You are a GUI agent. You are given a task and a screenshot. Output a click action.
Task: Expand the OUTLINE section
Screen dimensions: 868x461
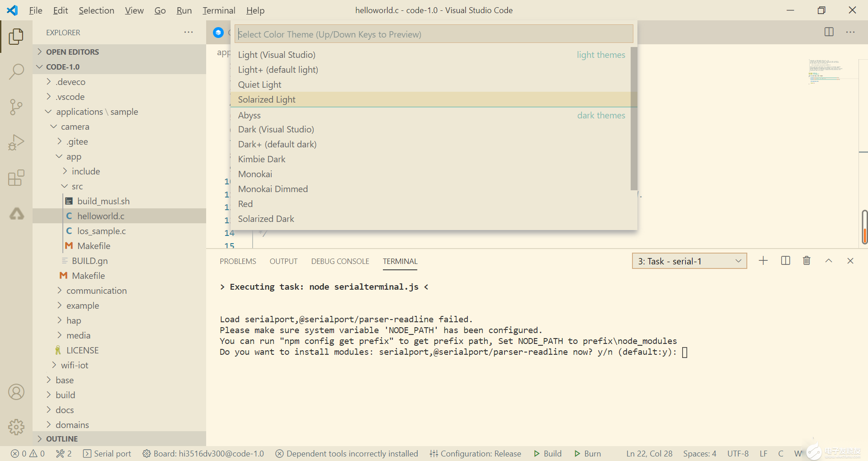(119, 438)
